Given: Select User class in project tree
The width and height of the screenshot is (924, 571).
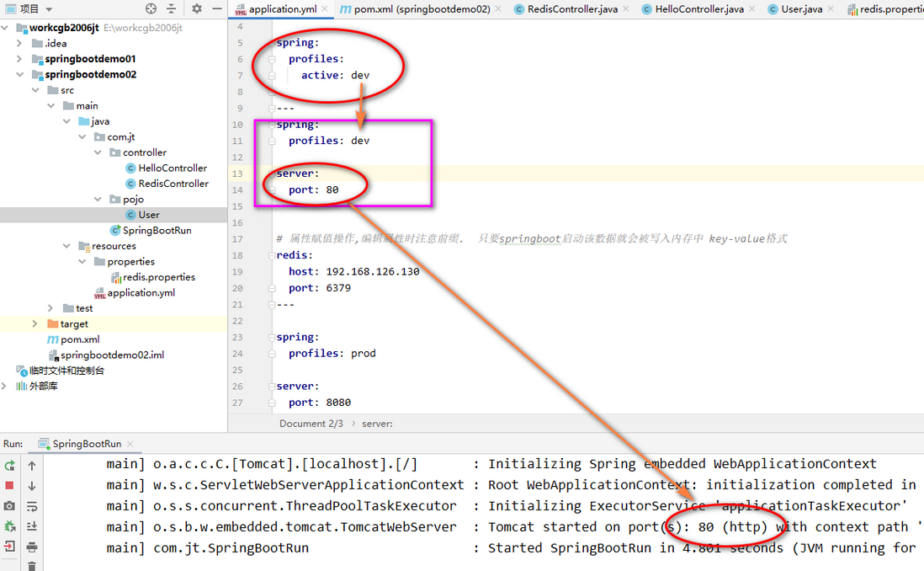Looking at the screenshot, I should (148, 215).
